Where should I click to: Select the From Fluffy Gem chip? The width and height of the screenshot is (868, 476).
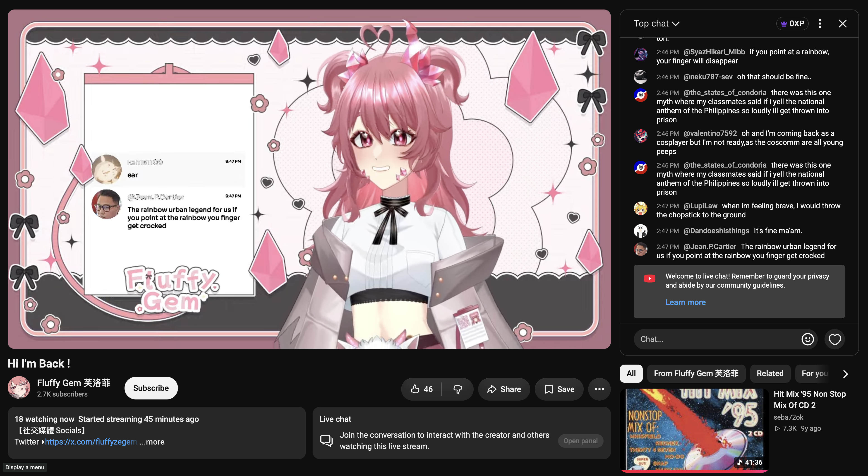point(696,373)
